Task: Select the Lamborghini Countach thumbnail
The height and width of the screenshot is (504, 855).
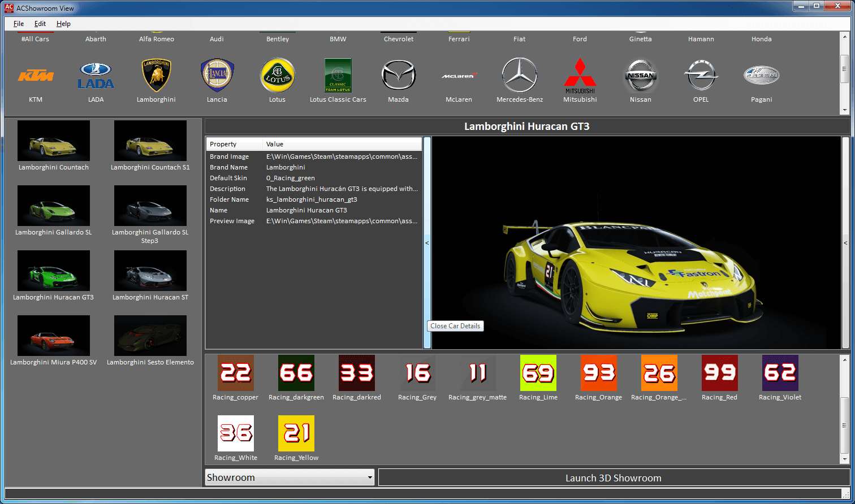Action: (x=54, y=141)
